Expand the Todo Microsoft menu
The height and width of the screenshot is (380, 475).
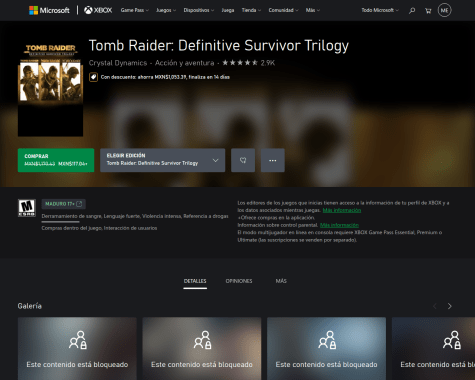380,10
